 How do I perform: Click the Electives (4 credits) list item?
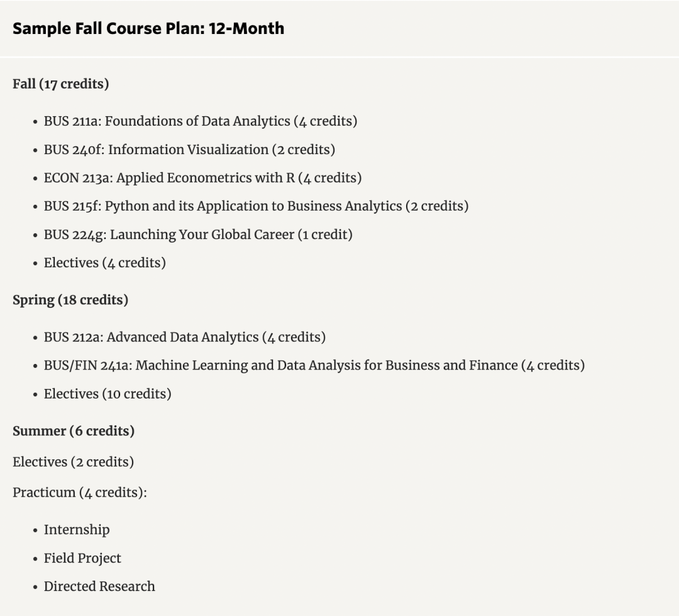pyautogui.click(x=104, y=263)
